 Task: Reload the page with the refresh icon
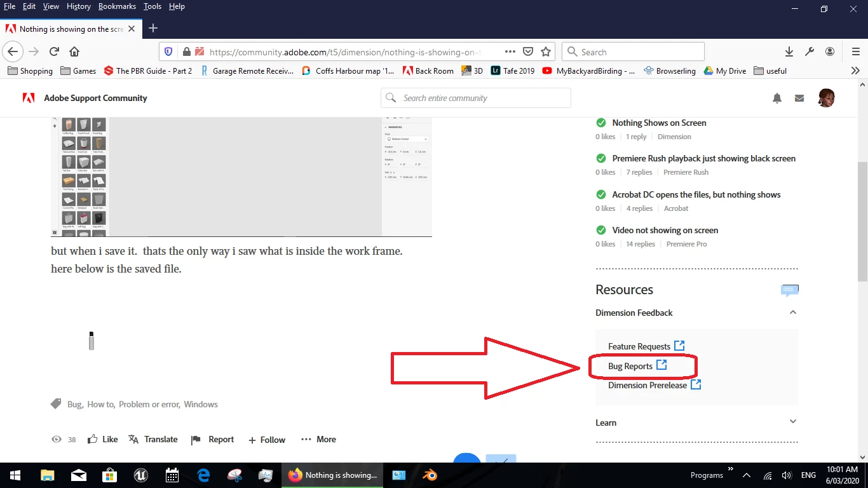point(54,52)
